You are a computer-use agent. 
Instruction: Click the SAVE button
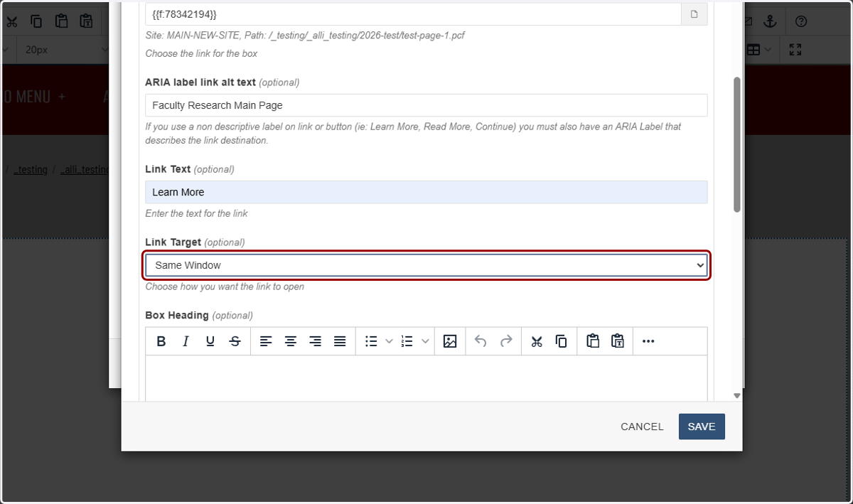point(702,427)
